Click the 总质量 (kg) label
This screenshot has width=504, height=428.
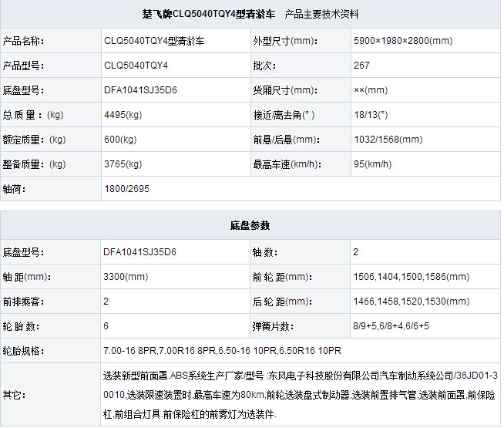pos(33,115)
